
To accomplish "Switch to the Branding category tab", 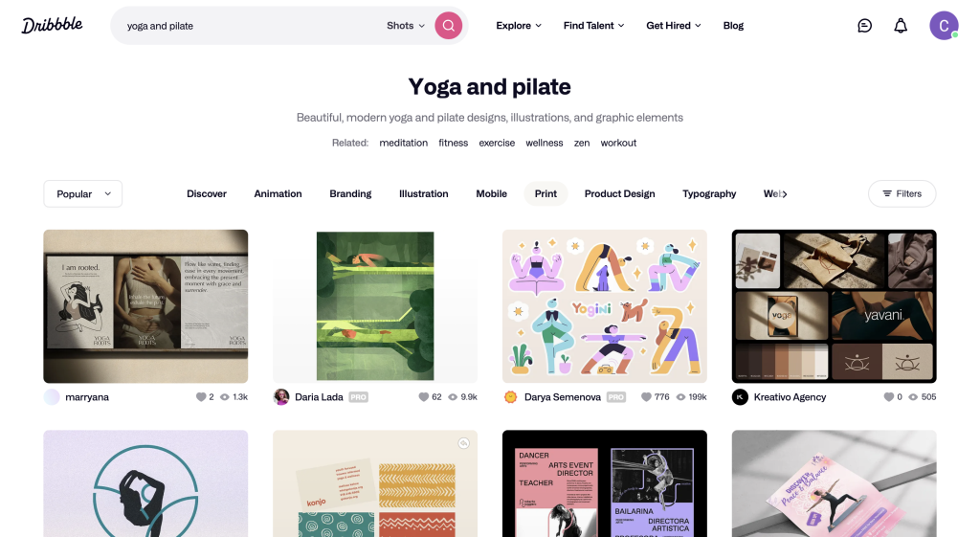I will coord(350,193).
